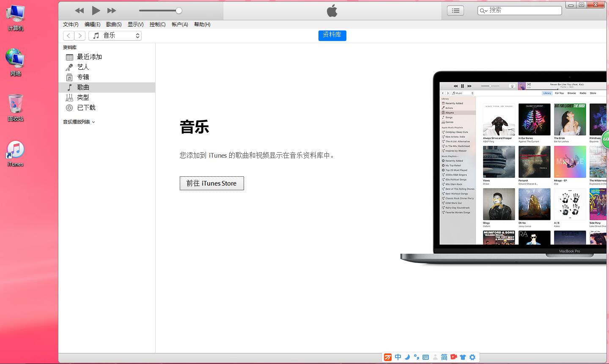
Task: Open the 音乐 media type dropdown
Action: 115,36
